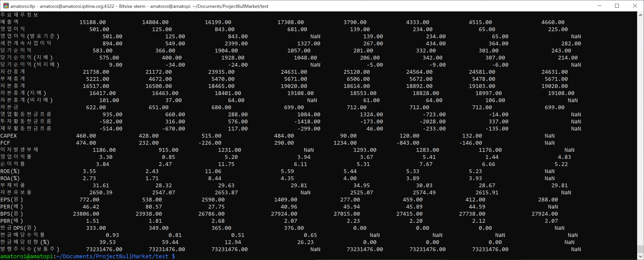Click the shell prompt amatoroi@amatopi
Image resolution: width=644 pixels, height=260 pixels.
click(x=27, y=256)
